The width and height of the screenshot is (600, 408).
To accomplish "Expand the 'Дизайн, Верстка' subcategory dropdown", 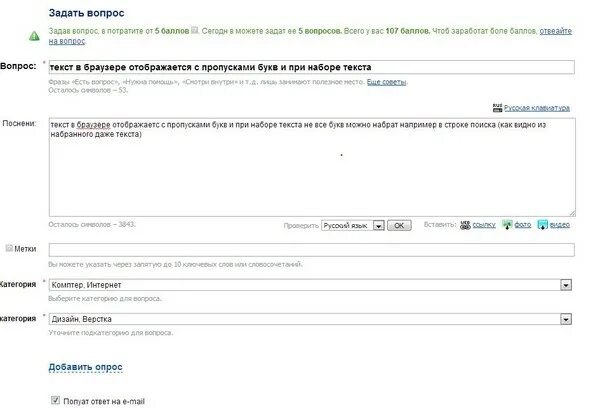I will point(565,319).
